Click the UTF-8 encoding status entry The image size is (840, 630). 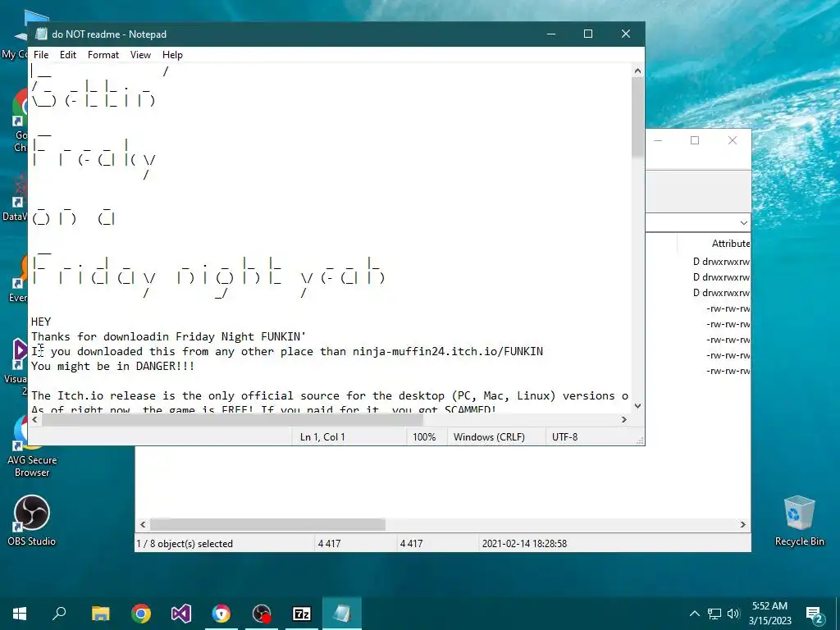[564, 437]
